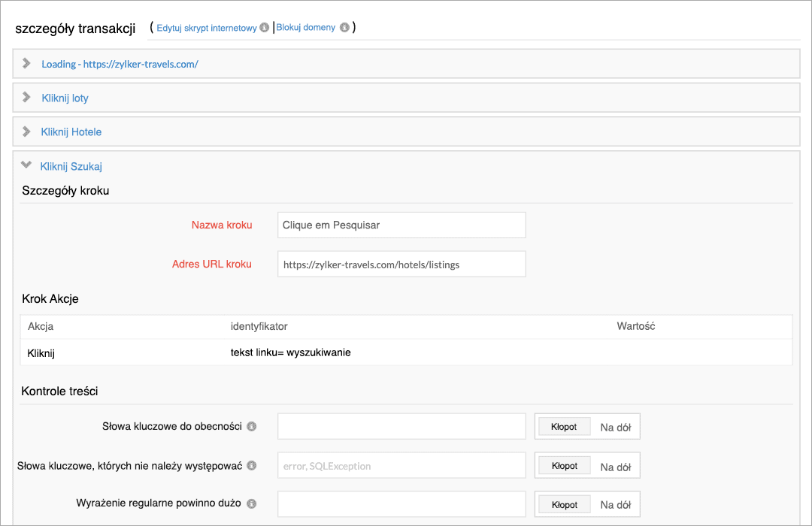Click the info icon for excluded keywords field
812x526 pixels.
click(252, 465)
